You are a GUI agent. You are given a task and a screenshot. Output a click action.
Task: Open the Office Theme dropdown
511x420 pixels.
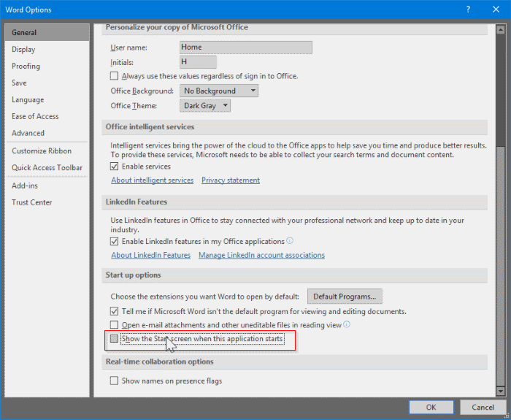[205, 106]
